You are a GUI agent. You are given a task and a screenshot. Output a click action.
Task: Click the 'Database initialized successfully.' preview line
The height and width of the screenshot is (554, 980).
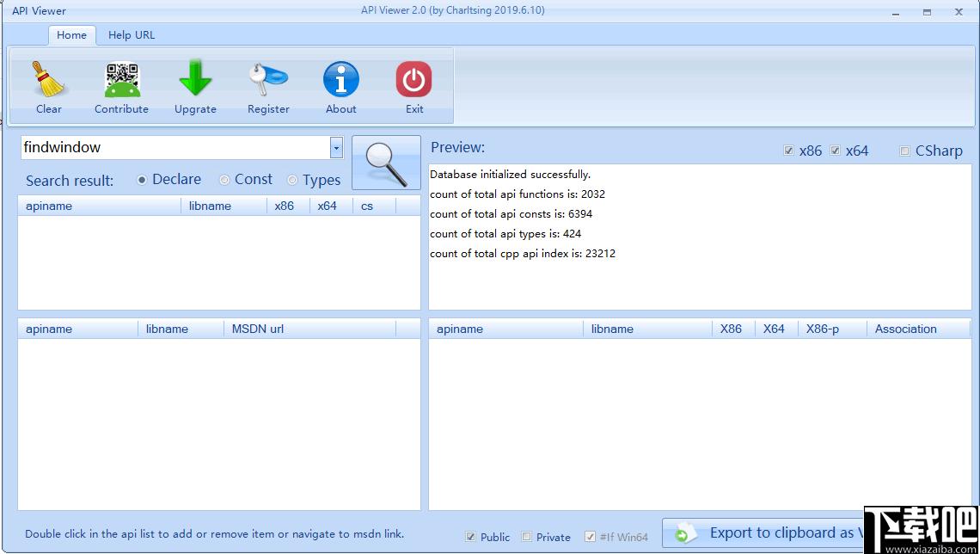pyautogui.click(x=510, y=175)
